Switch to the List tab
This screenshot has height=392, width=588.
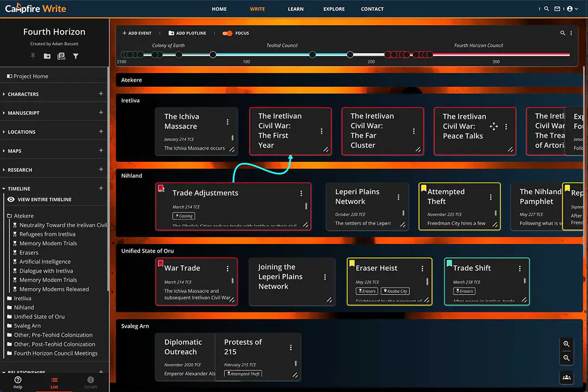[x=54, y=382]
